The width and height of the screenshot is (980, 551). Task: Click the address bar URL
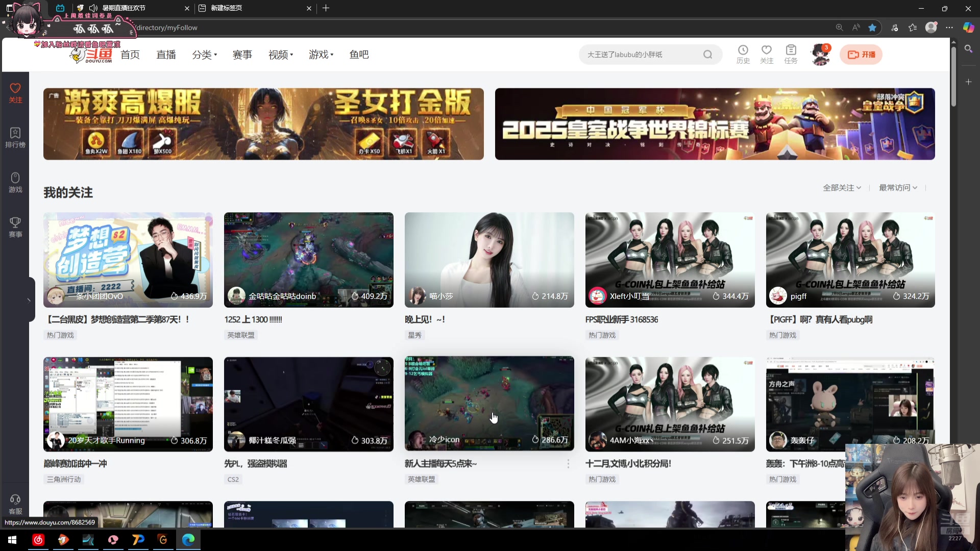coord(167,28)
